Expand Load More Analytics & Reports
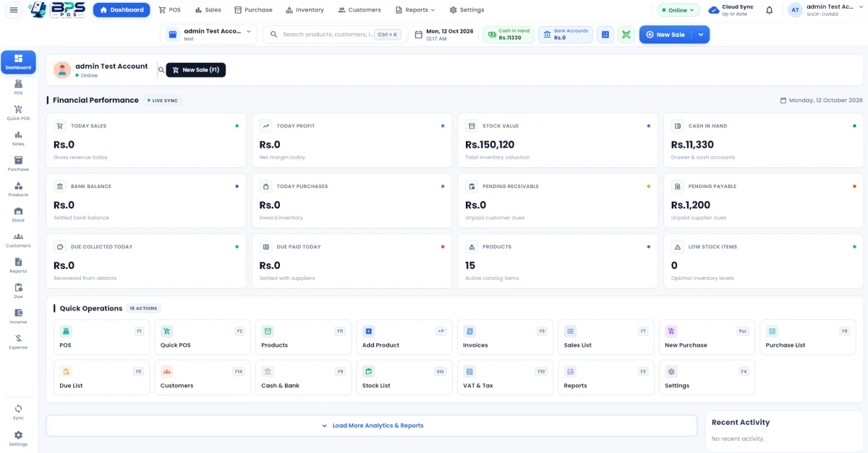Screen dimensions: 868x453 372,426
